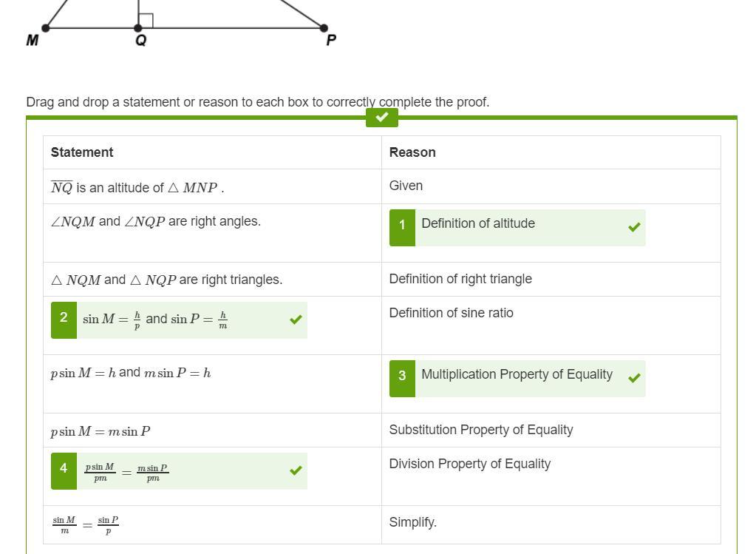Click the "Reason" column header
Screen dimensions: 756x554
pyautogui.click(x=412, y=152)
